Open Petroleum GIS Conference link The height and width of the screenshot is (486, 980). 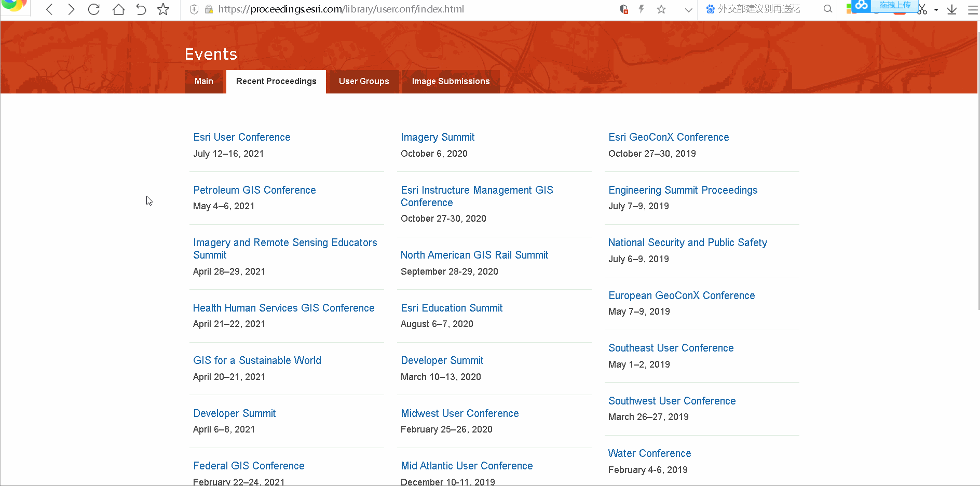(254, 190)
